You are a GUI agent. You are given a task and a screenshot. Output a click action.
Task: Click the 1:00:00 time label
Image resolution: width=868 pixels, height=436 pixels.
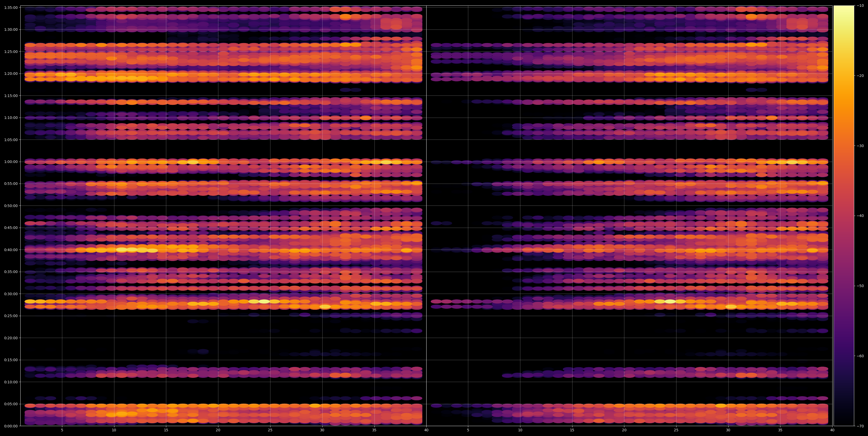pyautogui.click(x=11, y=161)
